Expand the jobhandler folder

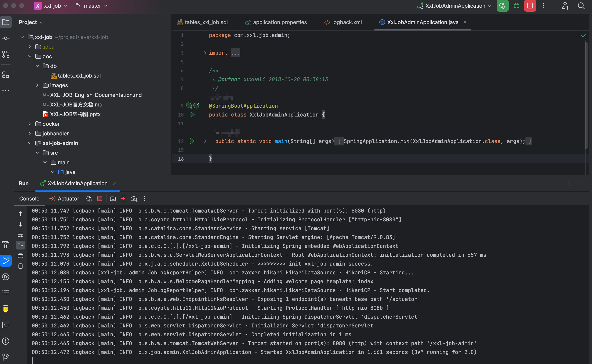tap(30, 133)
